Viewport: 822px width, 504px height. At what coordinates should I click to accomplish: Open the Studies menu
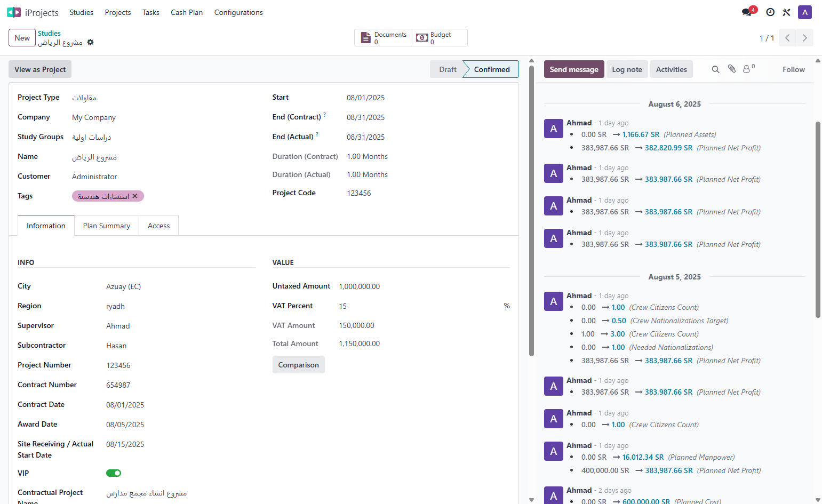tap(81, 12)
